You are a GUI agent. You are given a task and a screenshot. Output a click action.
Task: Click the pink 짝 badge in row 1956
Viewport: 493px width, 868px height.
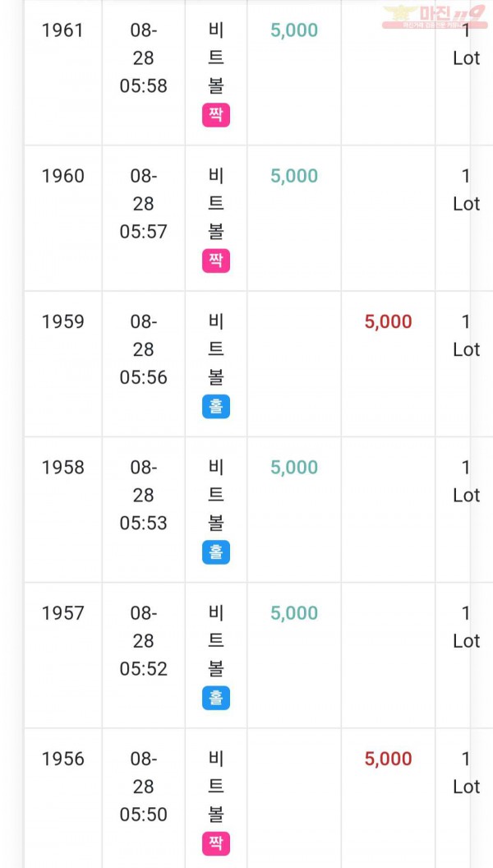(216, 843)
